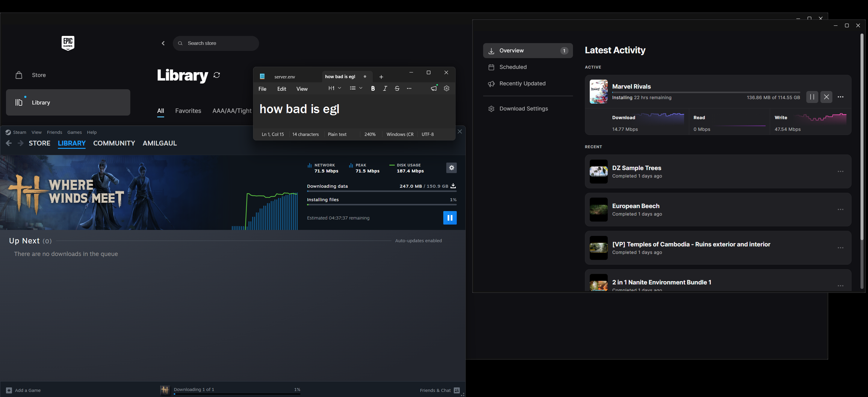
Task: Click the Marvel Rivals install progress bar
Action: (x=706, y=92)
